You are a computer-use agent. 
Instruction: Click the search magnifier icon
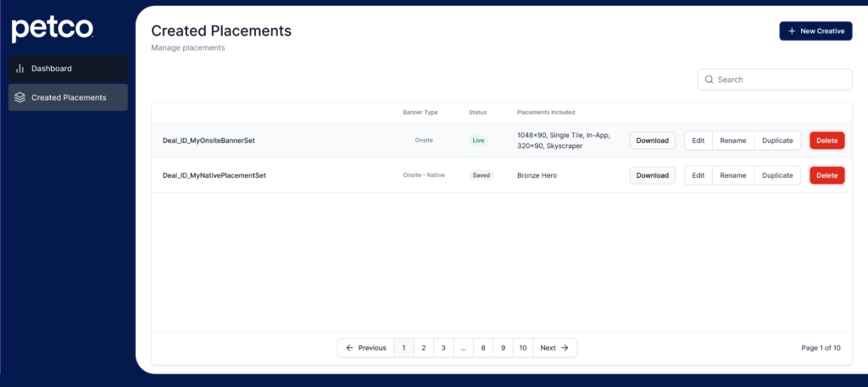pyautogui.click(x=708, y=80)
